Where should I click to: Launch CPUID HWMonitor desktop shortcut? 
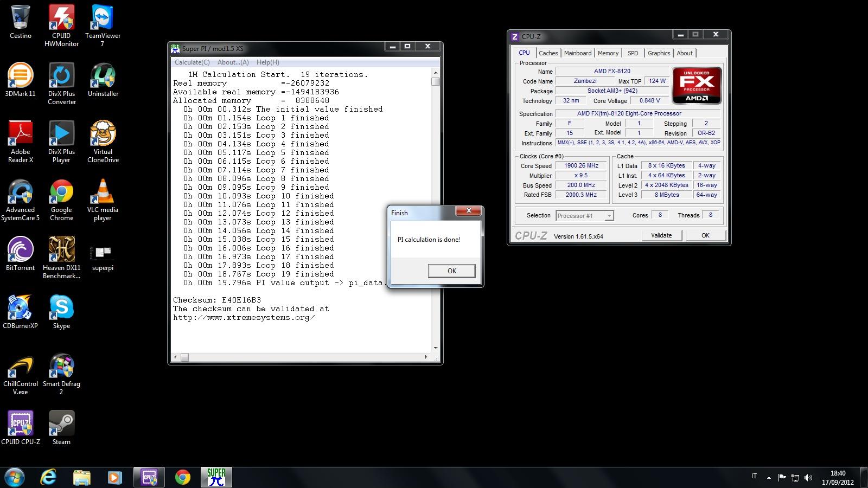(x=61, y=25)
